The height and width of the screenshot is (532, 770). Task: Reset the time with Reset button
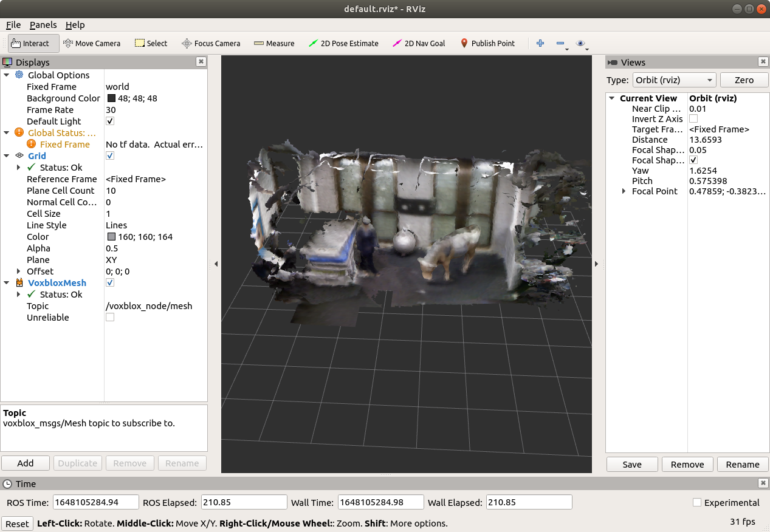coord(17,523)
